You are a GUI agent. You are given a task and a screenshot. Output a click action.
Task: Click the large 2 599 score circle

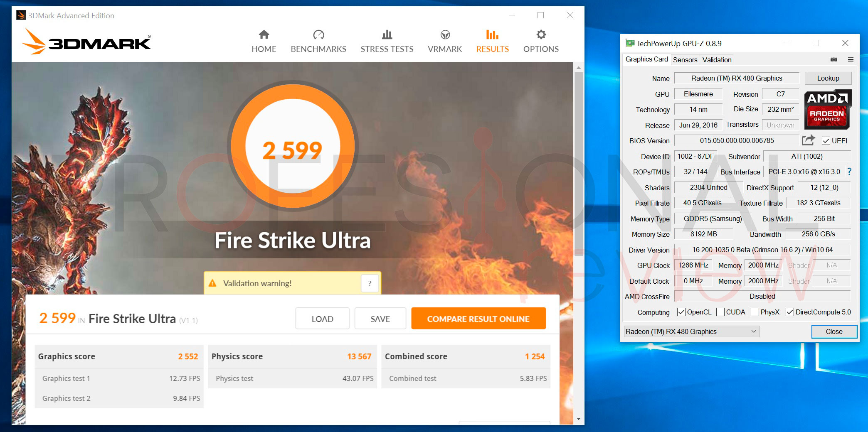pos(293,146)
